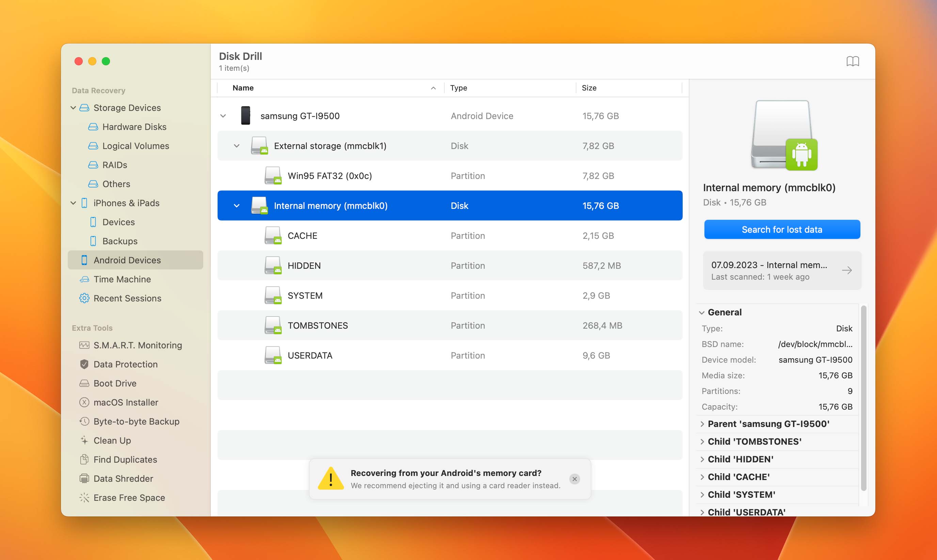Click the Erase Free Space icon
Viewport: 937px width, 560px height.
(x=84, y=498)
